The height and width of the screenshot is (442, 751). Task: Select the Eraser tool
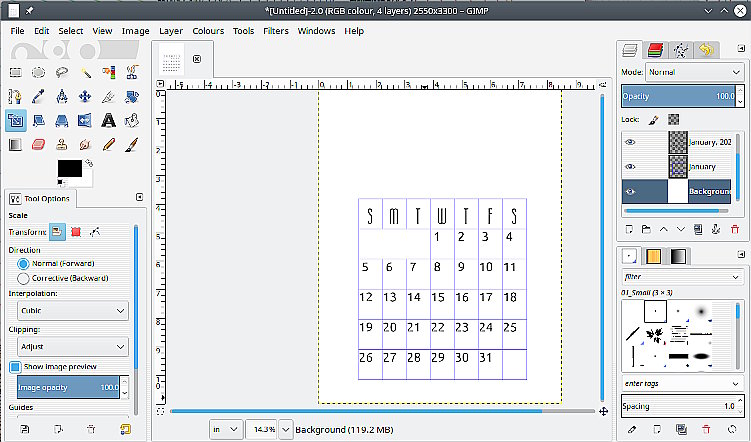pos(39,145)
